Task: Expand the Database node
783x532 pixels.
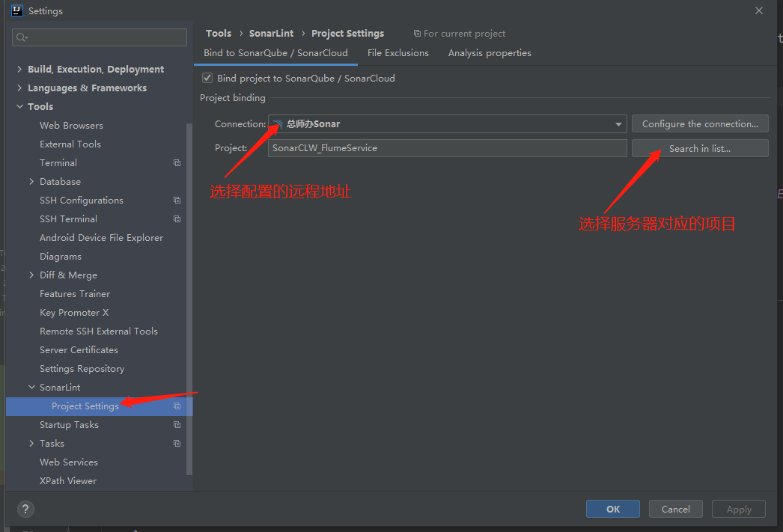Action: pos(31,181)
